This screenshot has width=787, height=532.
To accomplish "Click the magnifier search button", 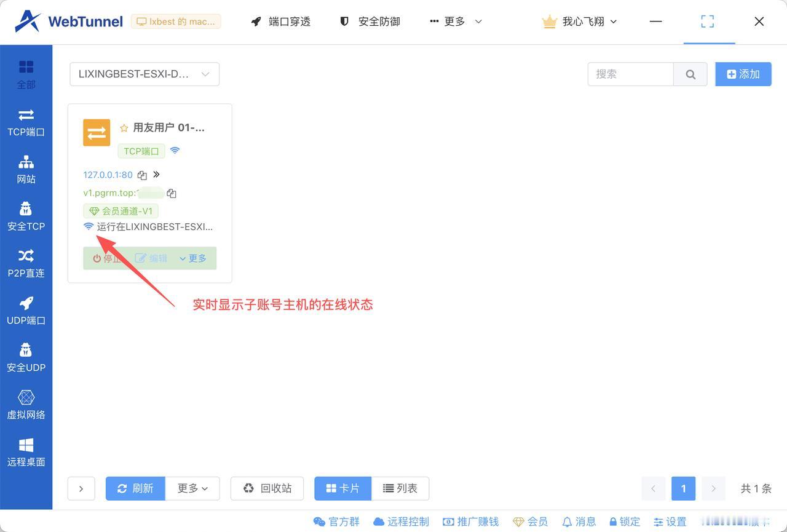I will [690, 74].
